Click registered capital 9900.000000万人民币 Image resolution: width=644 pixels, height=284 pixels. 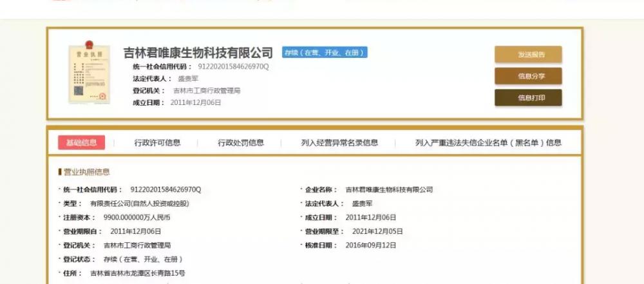[137, 218]
